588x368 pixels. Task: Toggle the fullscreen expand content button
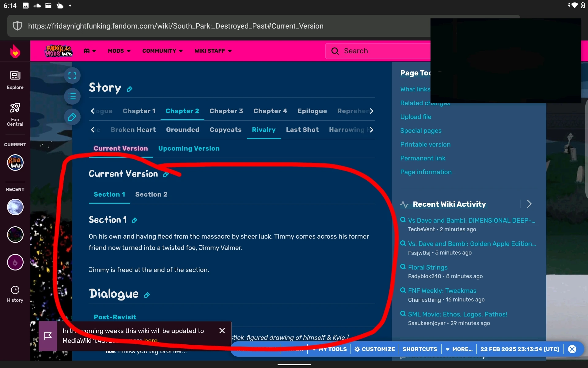(72, 75)
